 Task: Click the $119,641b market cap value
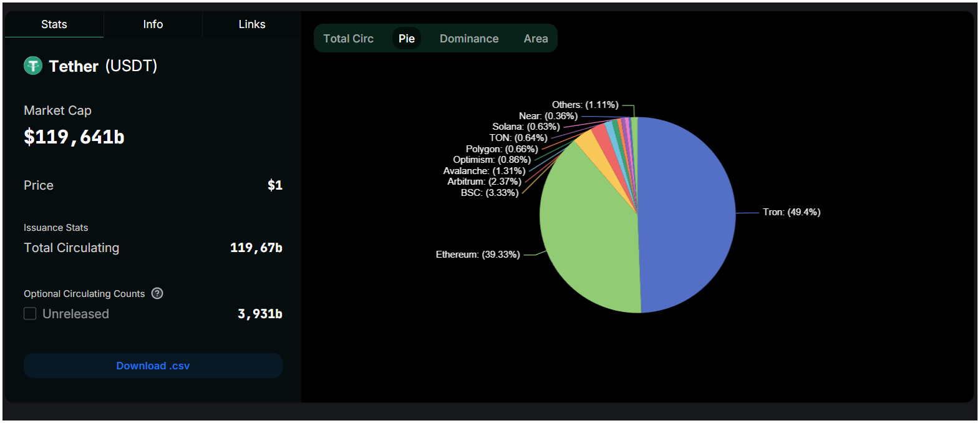[74, 137]
